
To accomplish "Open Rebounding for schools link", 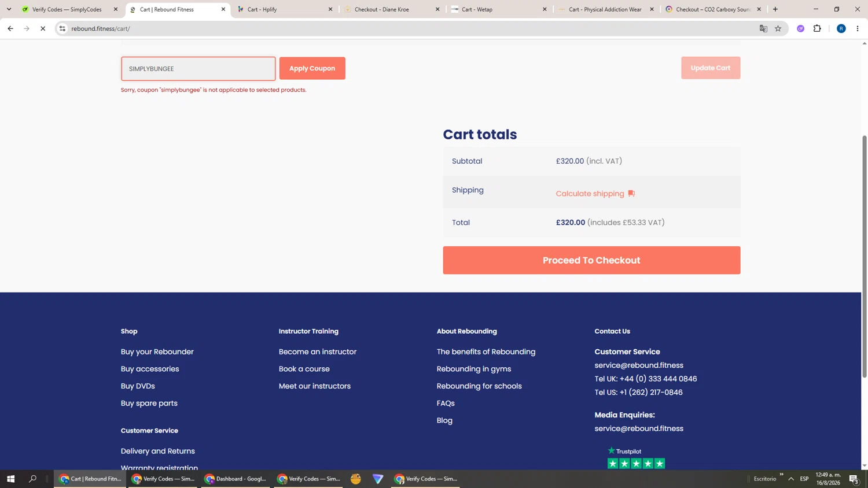I will (x=479, y=386).
